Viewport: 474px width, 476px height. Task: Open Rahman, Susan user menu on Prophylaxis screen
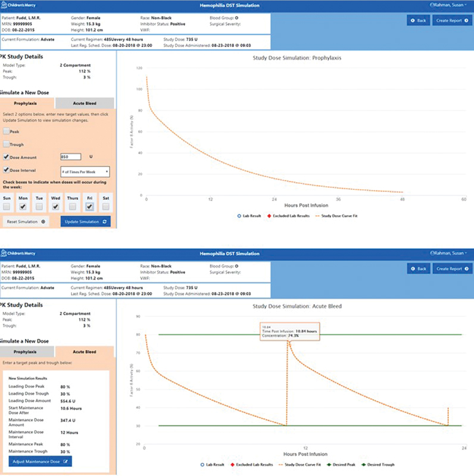[x=448, y=5]
